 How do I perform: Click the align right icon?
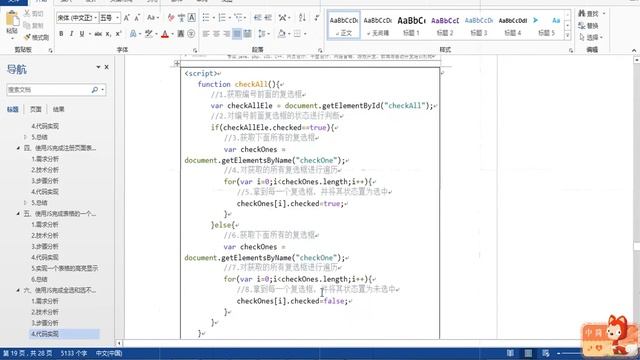click(x=227, y=34)
